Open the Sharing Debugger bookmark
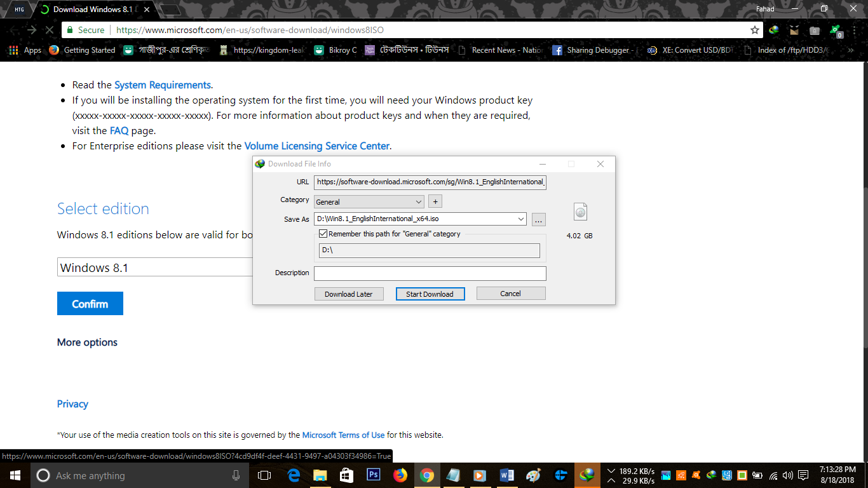This screenshot has width=868, height=488. click(593, 50)
